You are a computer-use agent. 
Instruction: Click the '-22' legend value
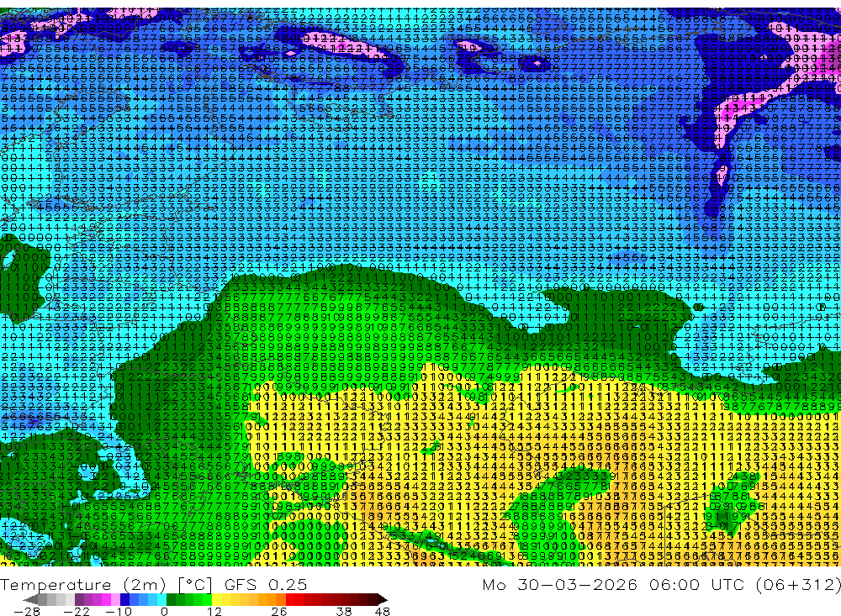point(77,611)
